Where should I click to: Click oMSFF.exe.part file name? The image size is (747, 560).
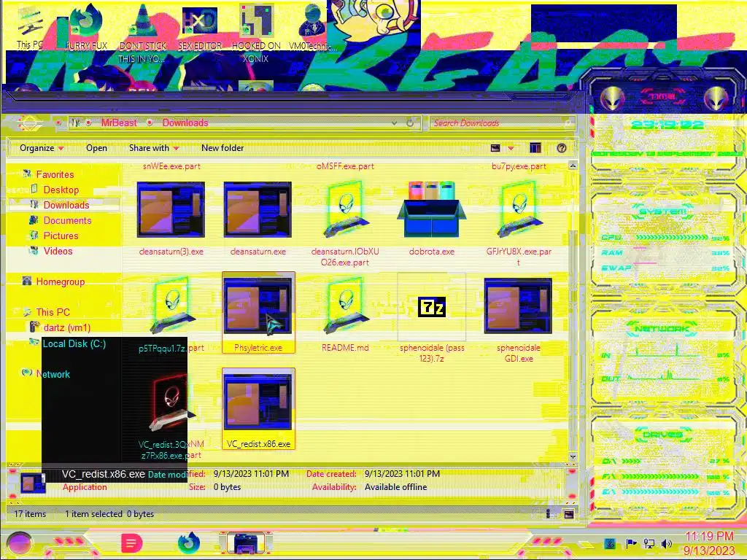[345, 166]
